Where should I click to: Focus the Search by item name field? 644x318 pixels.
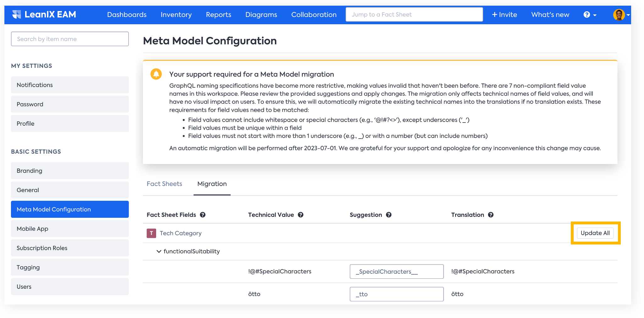(70, 39)
